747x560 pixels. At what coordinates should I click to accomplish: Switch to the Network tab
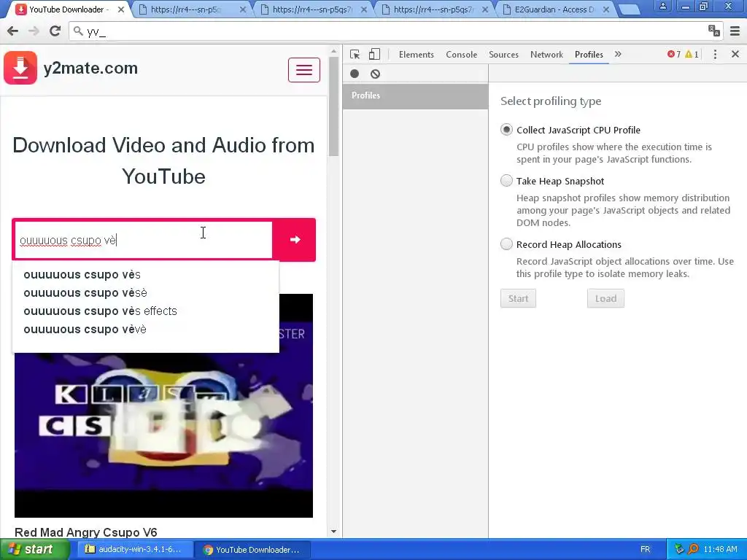click(x=546, y=54)
